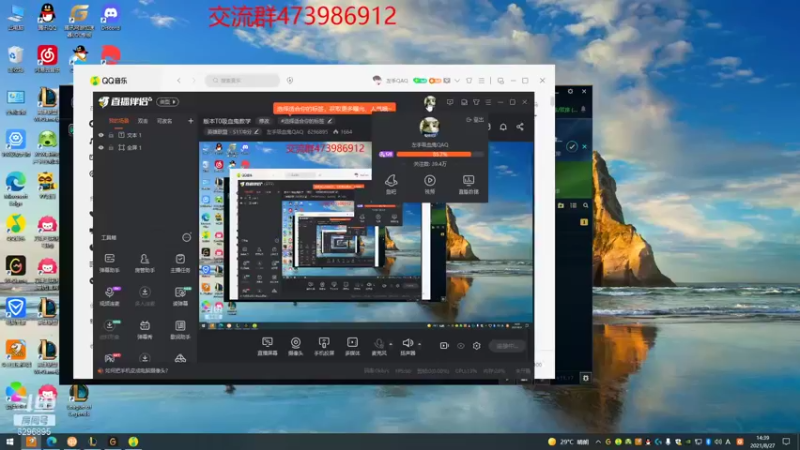This screenshot has width=800, height=450.
Task: Toggle preview eye icon in bottom bar
Action: tap(461, 346)
